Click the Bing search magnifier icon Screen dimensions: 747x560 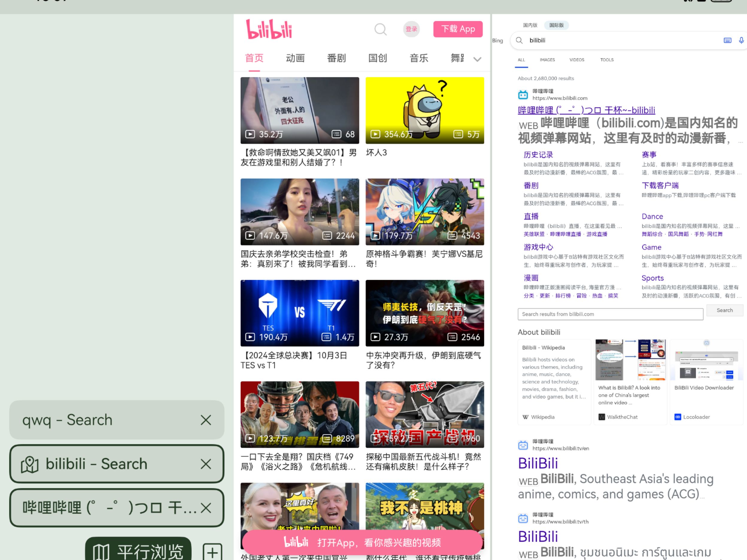(x=519, y=40)
